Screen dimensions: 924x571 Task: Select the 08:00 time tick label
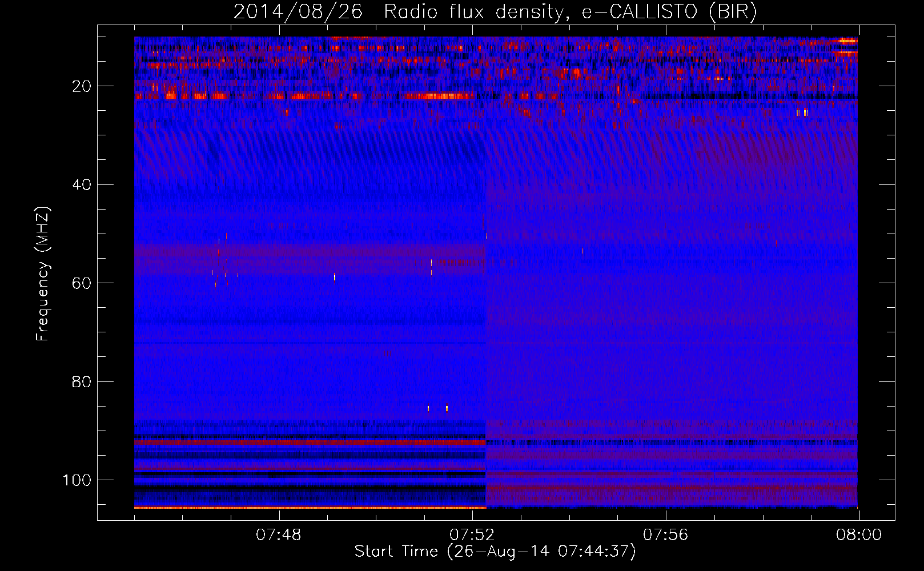pos(859,535)
